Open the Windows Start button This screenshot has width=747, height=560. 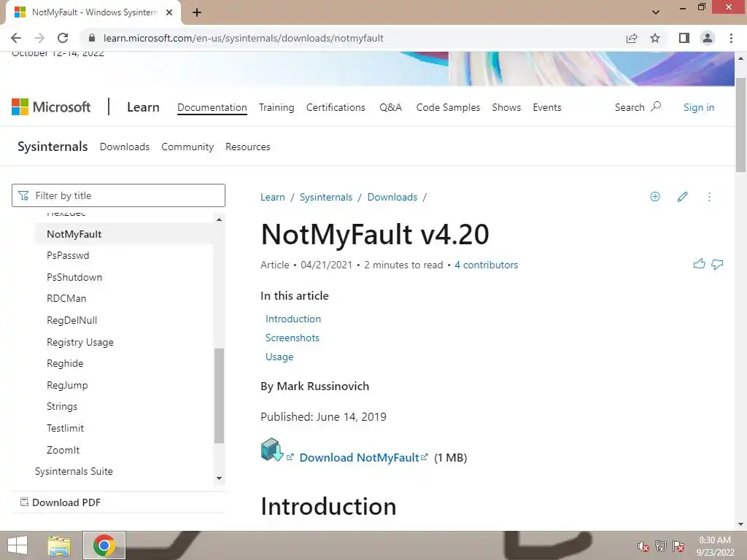tap(18, 545)
